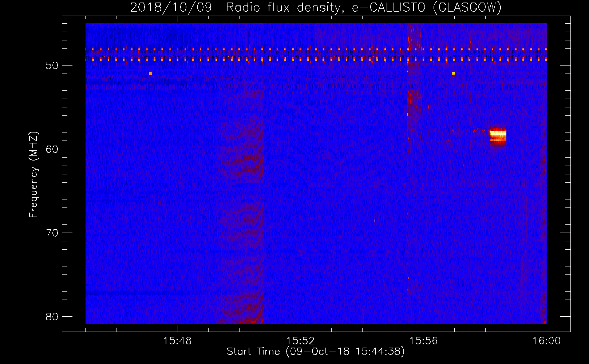Click the 15:56 time tick label
This screenshot has height=364, width=589.
tap(423, 341)
